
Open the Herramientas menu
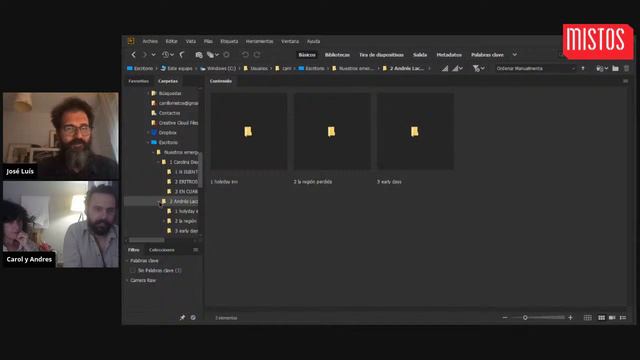pyautogui.click(x=259, y=41)
